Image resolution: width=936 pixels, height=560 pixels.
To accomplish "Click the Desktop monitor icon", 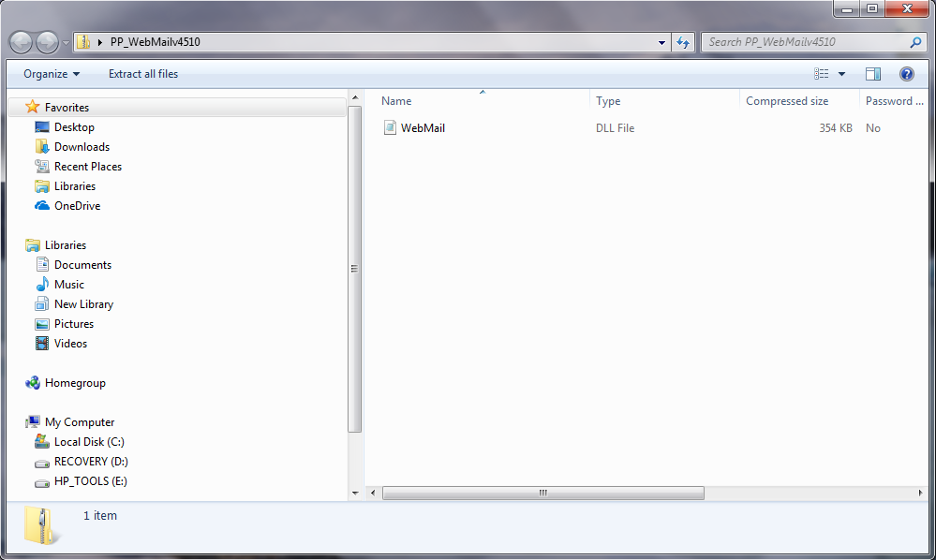I will (42, 127).
